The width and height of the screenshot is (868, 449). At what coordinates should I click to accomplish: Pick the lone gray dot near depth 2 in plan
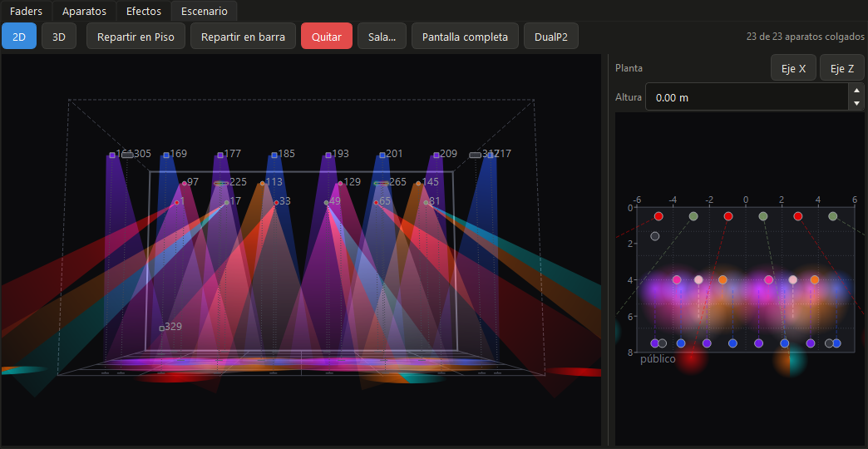(655, 236)
